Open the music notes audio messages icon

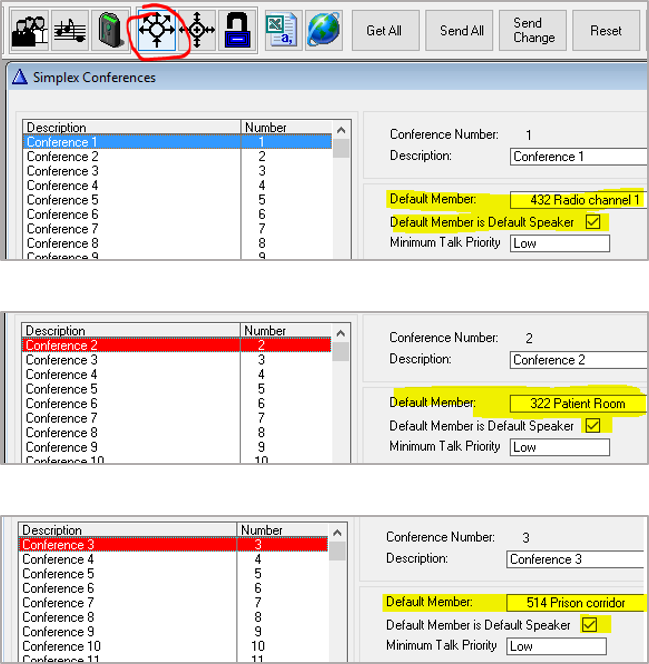pyautogui.click(x=70, y=30)
